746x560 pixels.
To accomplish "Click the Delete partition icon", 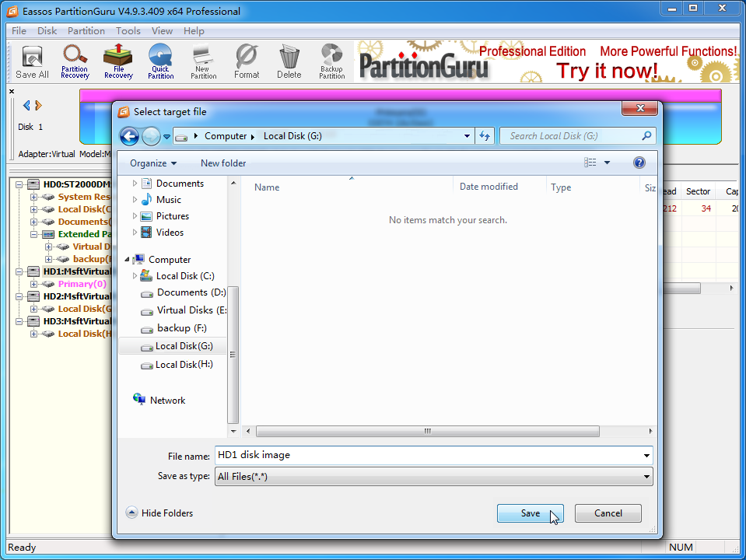I will (289, 62).
